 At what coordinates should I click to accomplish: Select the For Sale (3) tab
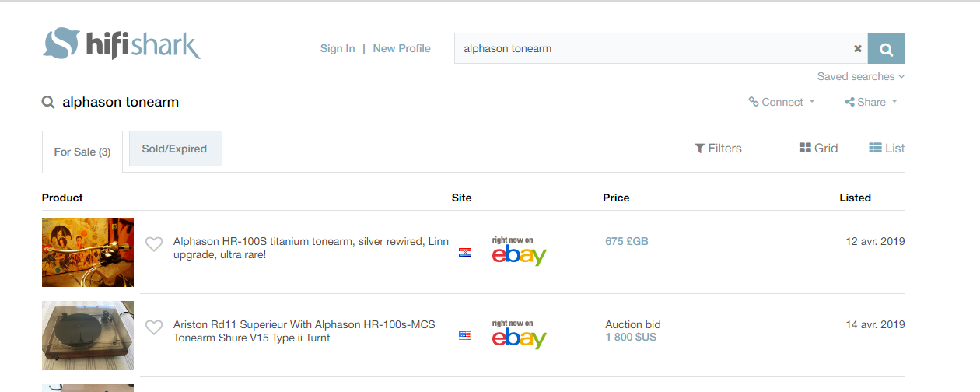click(82, 152)
